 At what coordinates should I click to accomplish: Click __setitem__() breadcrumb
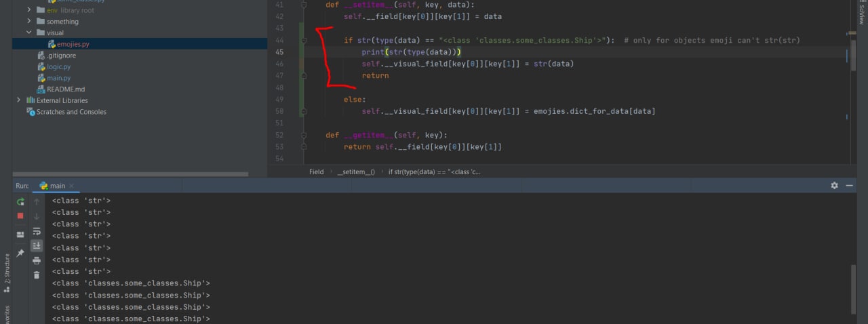click(356, 171)
